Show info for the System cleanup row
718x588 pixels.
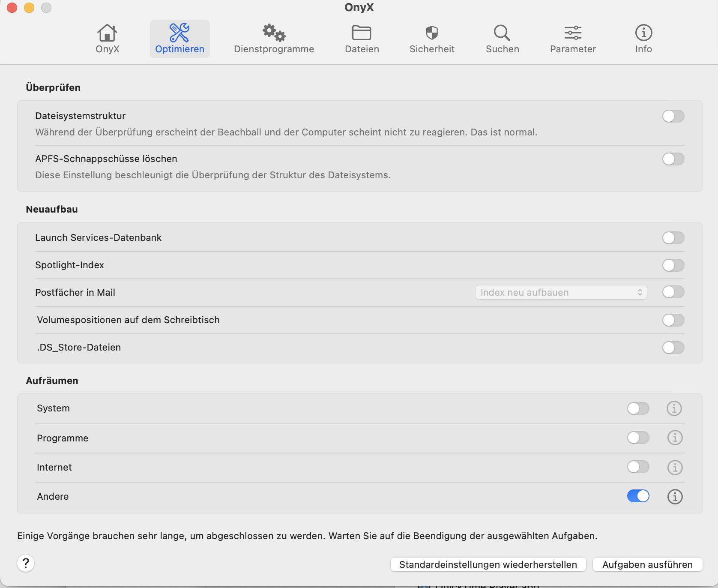[x=674, y=408]
